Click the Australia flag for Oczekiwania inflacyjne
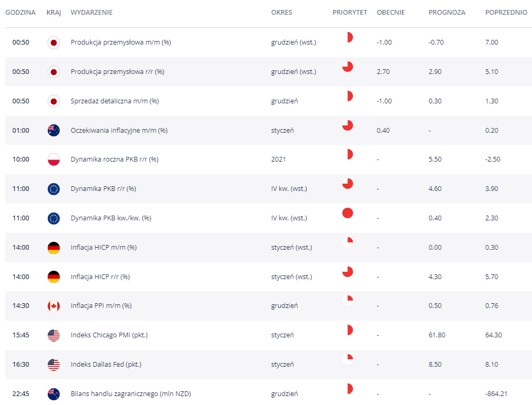Screen dimensions: 532x405 [x=53, y=131]
